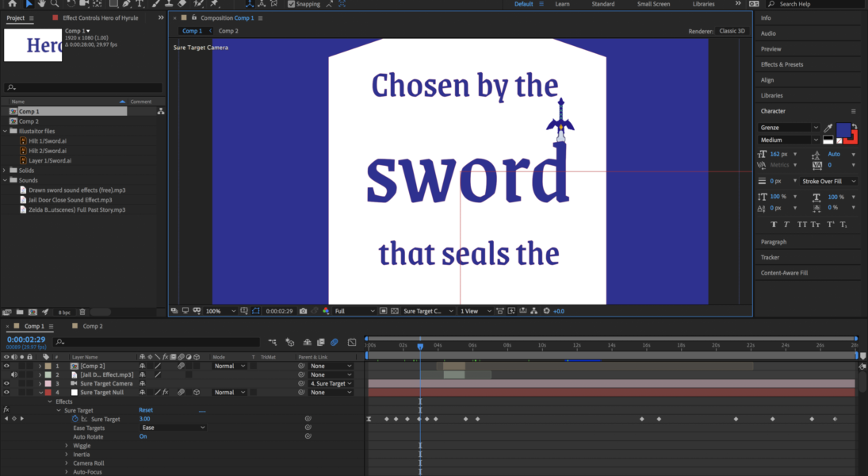Click the fill color swatch in Character panel
868x476 pixels.
coord(843,130)
